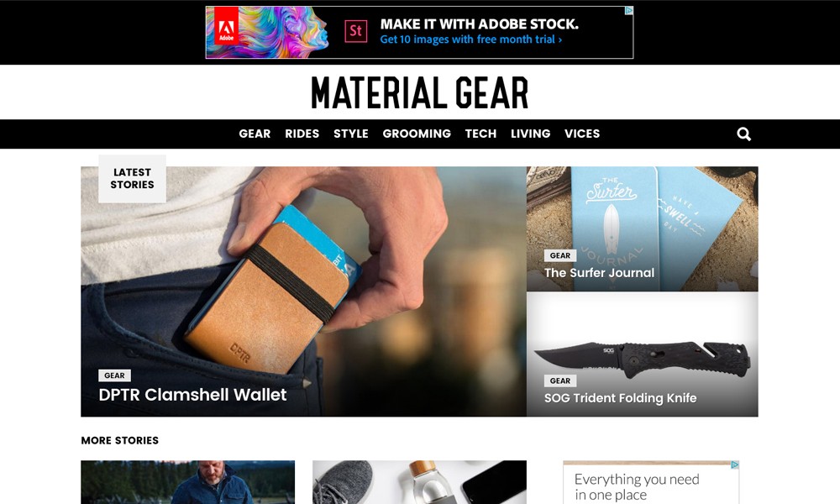Open the Tech category
Viewport: 840px width, 504px height.
coord(480,134)
